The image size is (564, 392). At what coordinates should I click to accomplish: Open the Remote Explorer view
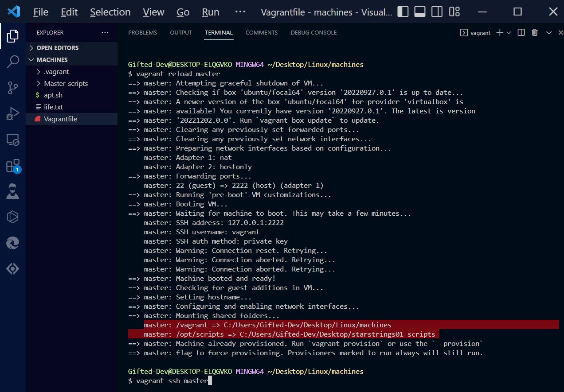pyautogui.click(x=13, y=140)
